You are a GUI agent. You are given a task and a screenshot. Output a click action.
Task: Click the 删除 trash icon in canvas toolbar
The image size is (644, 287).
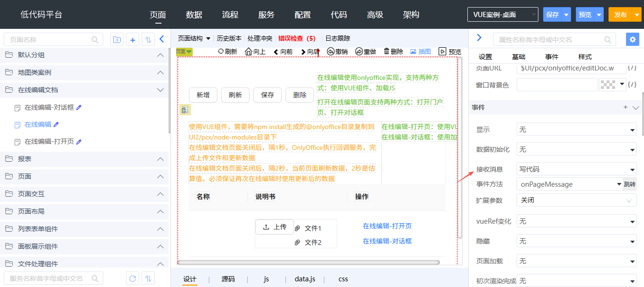point(387,51)
